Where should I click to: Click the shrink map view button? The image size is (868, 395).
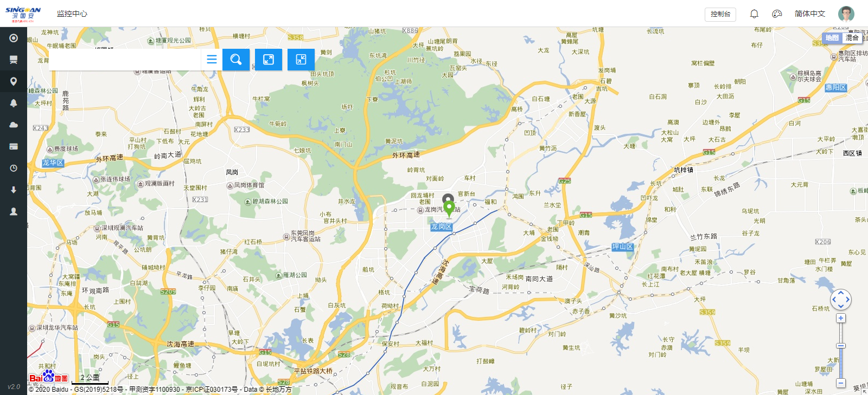pyautogui.click(x=301, y=60)
